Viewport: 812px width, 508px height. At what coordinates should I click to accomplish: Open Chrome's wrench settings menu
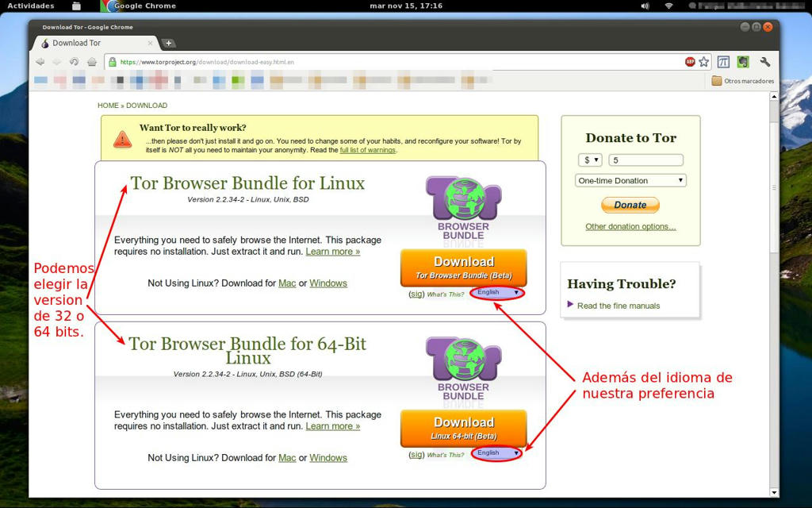tap(765, 62)
